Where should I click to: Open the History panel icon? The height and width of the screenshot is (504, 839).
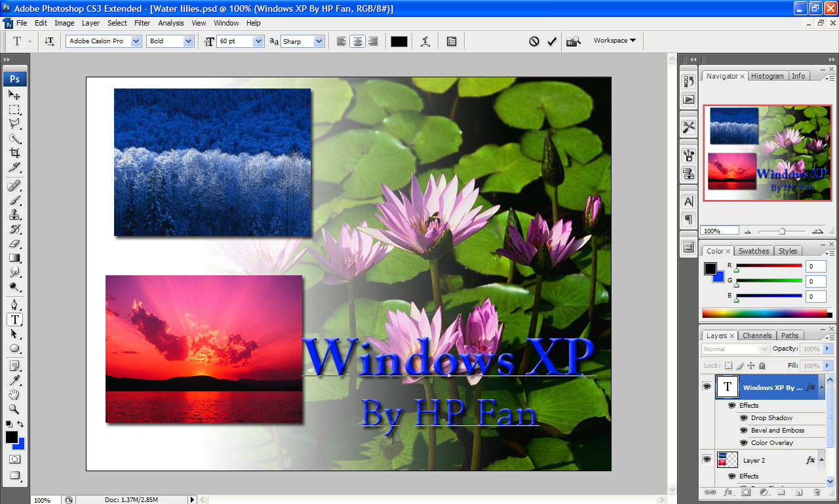point(688,81)
